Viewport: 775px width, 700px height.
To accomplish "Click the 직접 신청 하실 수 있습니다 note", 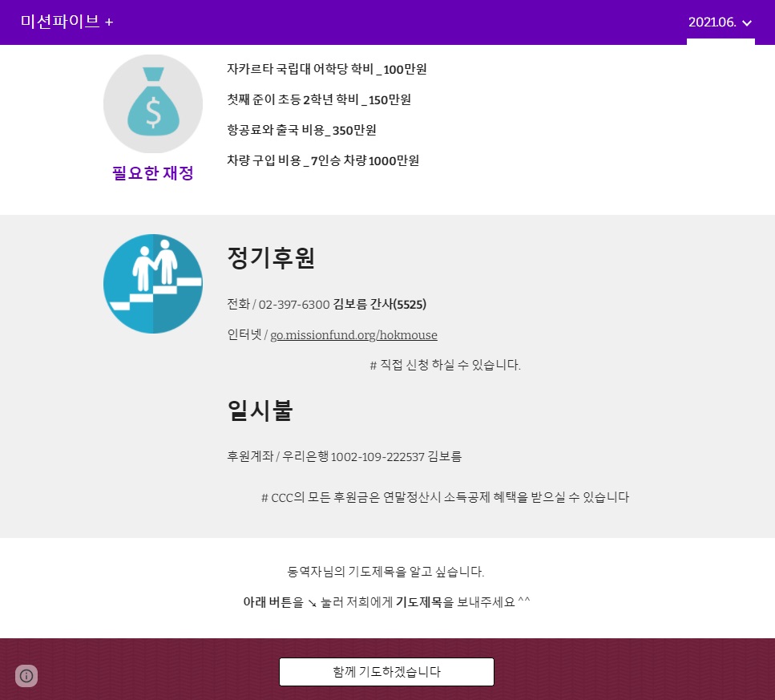I will pos(446,366).
